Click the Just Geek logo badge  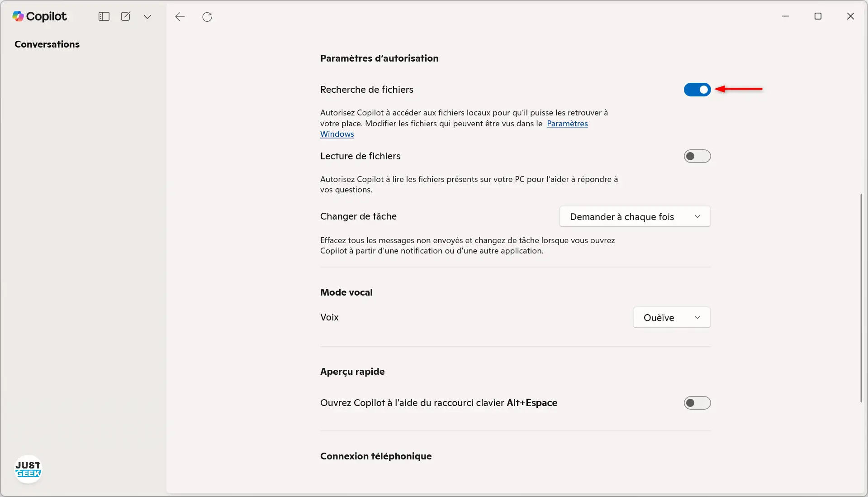pyautogui.click(x=28, y=469)
